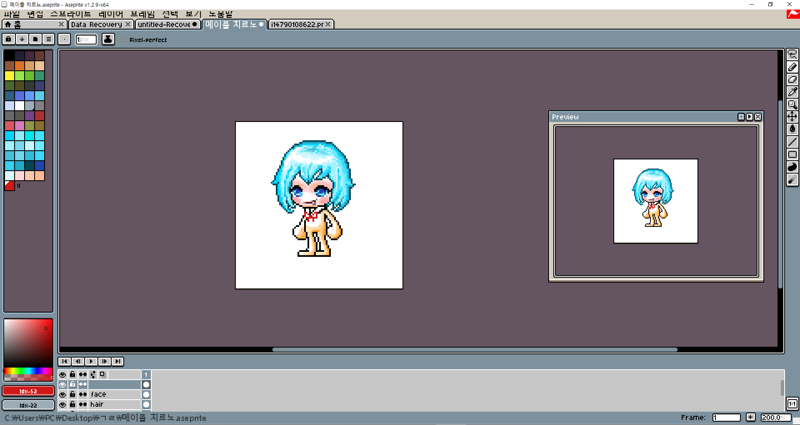Click background color button Idx-22
Image resolution: width=800 pixels, height=425 pixels.
point(28,405)
